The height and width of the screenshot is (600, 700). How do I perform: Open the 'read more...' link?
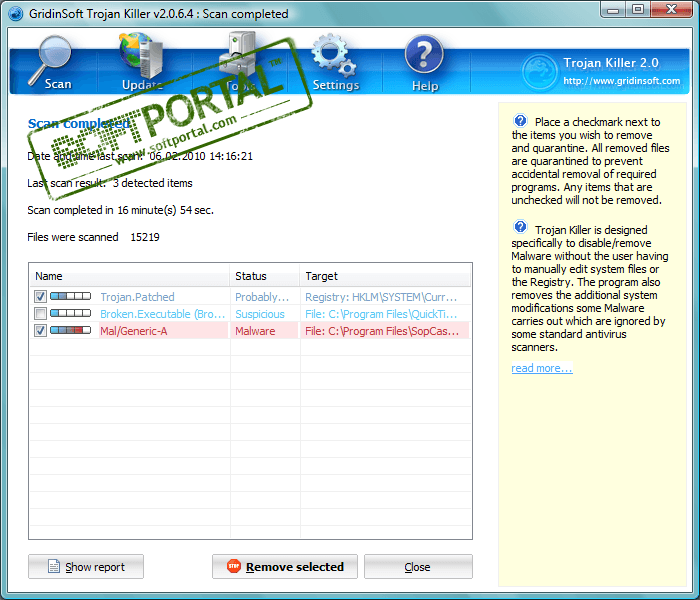click(542, 368)
